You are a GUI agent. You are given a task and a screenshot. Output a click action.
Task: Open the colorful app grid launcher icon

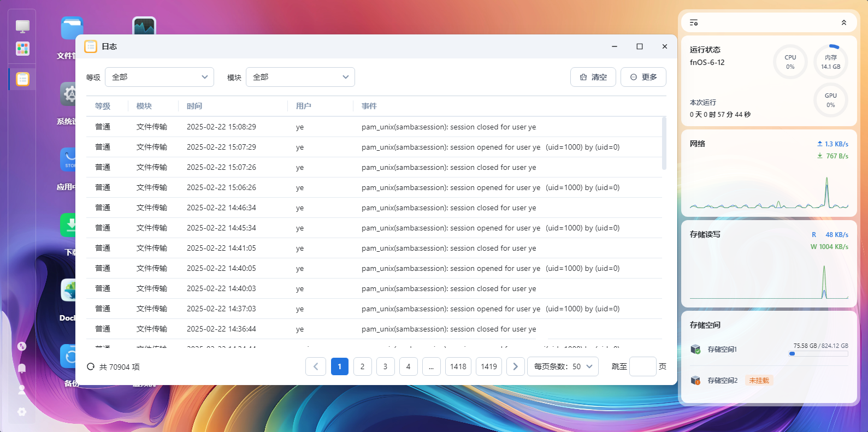point(22,49)
